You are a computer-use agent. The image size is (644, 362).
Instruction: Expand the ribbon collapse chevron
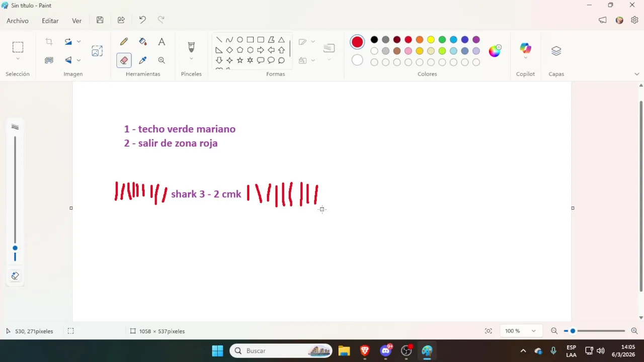tap(636, 74)
